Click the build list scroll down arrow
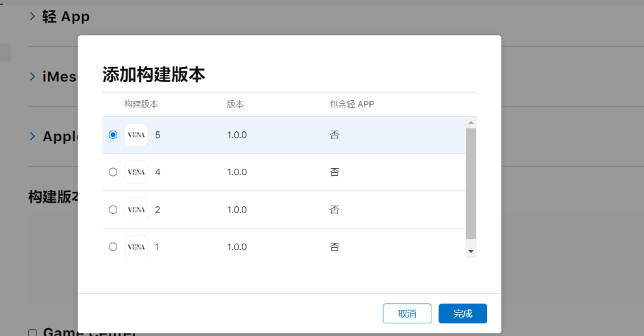The width and height of the screenshot is (644, 336). click(471, 251)
